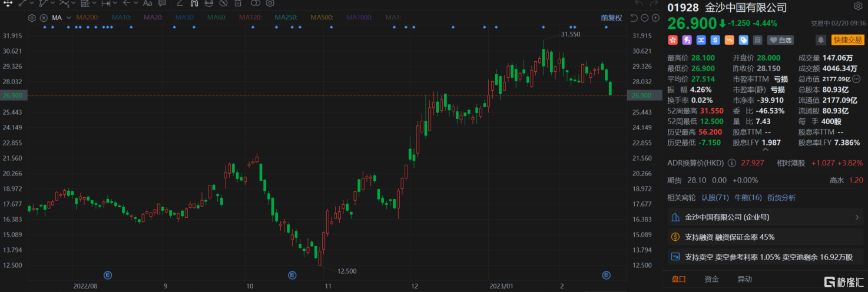Expand the polyline tool options arrow
Viewport: 868px width, 292px height.
pyautogui.click(x=52, y=3)
